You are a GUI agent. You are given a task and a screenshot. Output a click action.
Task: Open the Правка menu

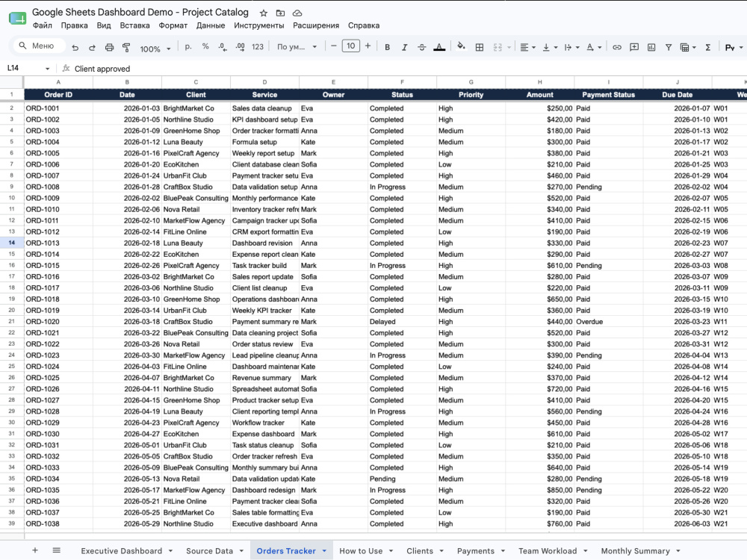(x=74, y=25)
